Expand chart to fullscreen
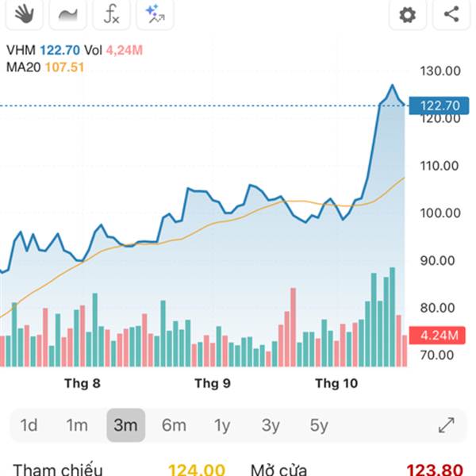The height and width of the screenshot is (476, 476). tap(447, 426)
